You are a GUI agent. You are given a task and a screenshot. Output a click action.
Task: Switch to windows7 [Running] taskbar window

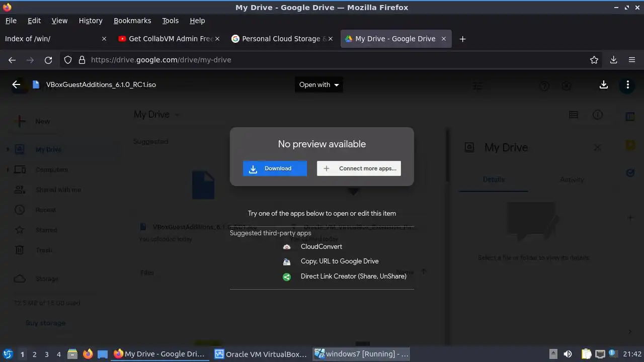click(362, 354)
